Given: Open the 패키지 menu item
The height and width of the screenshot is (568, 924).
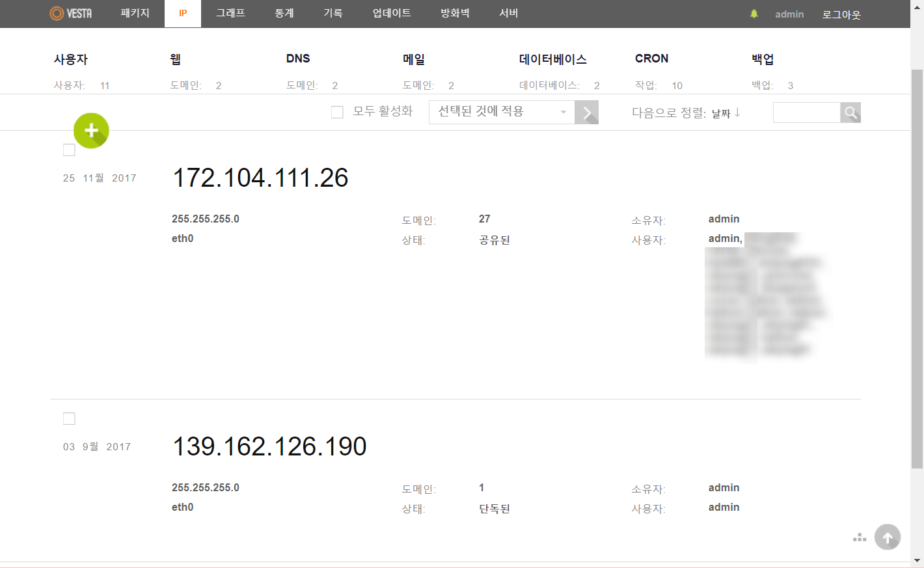Looking at the screenshot, I should click(135, 14).
